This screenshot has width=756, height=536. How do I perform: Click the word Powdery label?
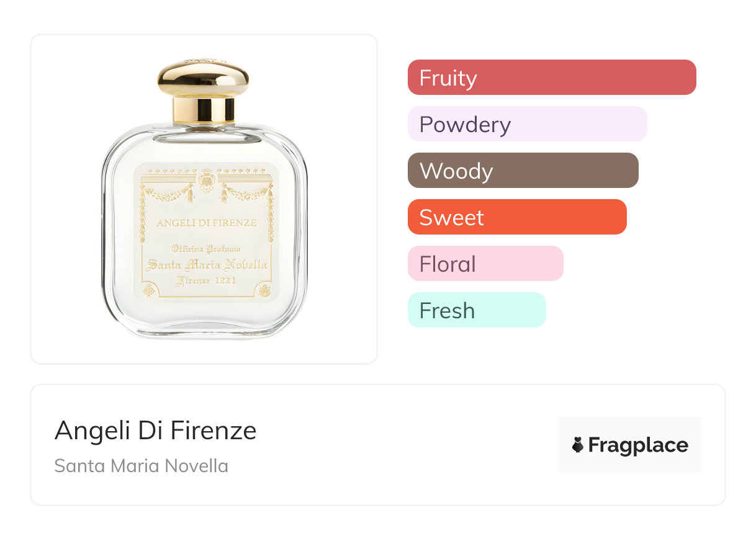click(x=465, y=125)
